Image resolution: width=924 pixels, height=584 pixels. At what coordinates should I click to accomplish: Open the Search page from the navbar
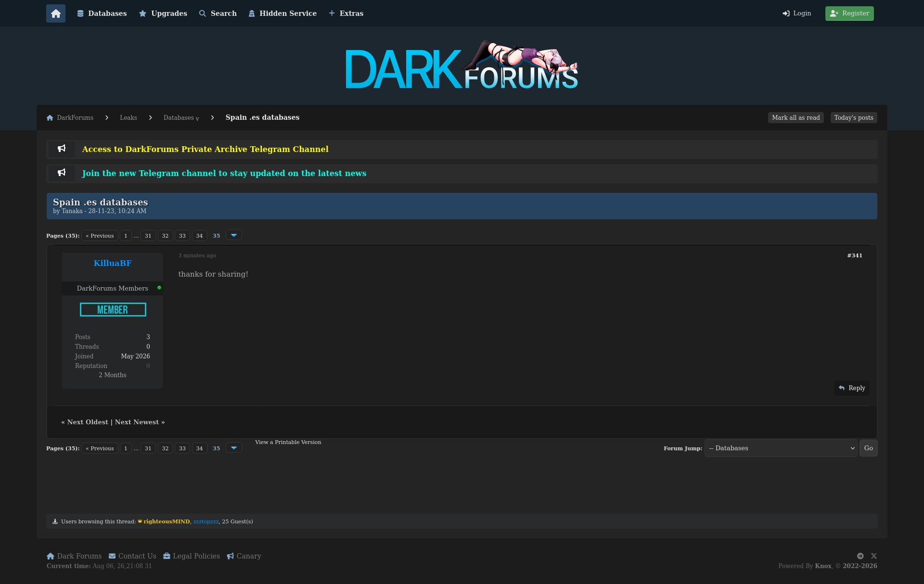point(218,13)
